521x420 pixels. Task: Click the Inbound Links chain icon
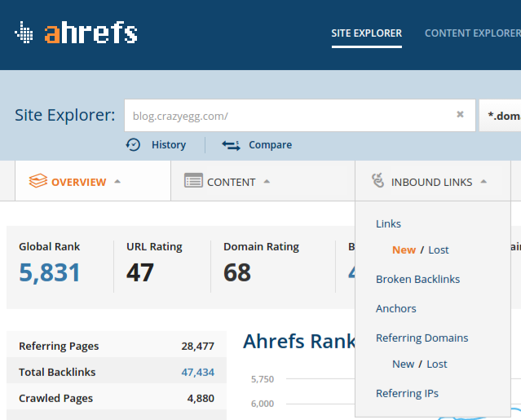point(378,180)
